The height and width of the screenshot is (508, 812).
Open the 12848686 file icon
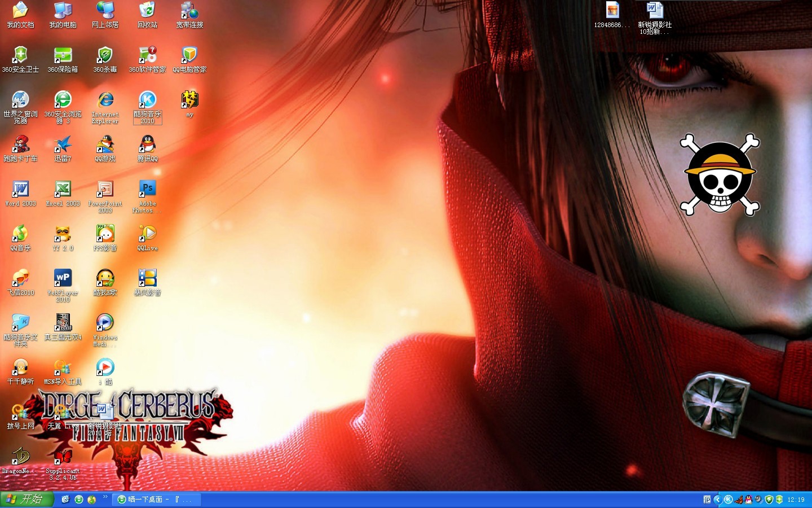pyautogui.click(x=612, y=15)
